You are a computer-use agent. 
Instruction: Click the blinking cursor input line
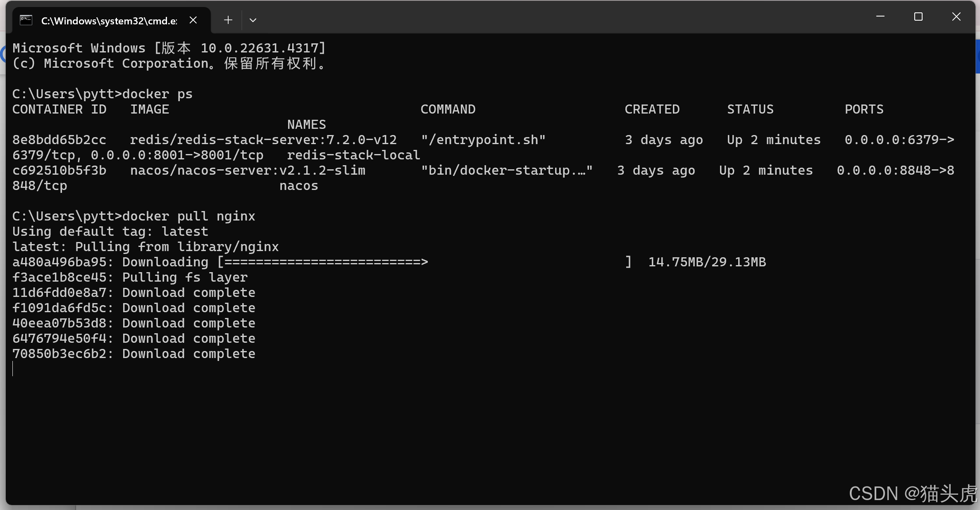[14, 369]
